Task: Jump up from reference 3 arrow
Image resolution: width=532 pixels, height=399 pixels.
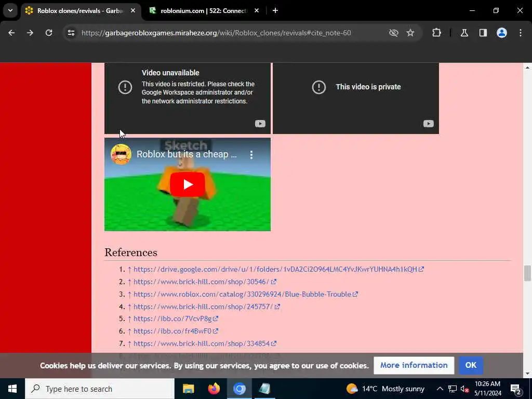Action: pos(129,294)
